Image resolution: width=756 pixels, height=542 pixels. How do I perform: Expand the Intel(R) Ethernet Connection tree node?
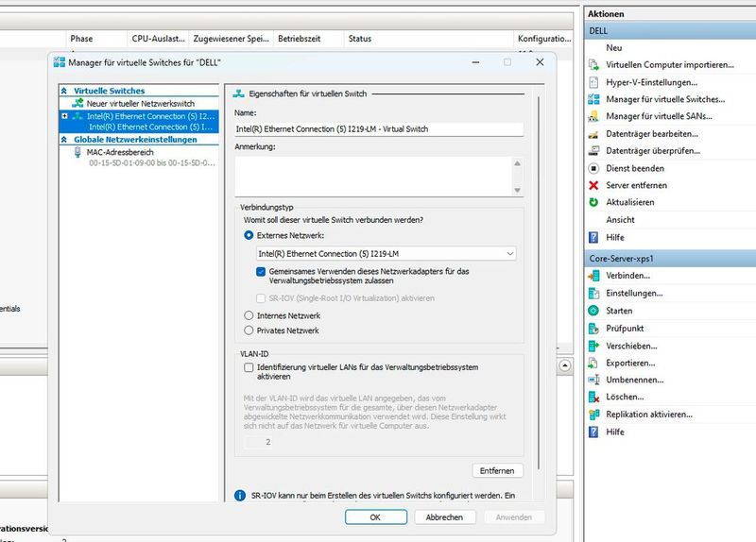pos(64,116)
